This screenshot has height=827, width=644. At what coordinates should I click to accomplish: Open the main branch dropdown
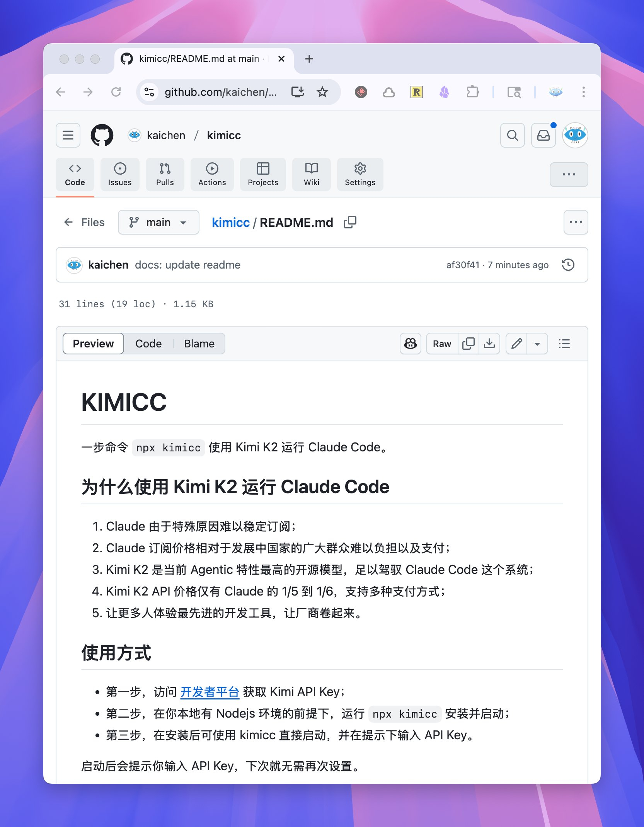tap(158, 222)
